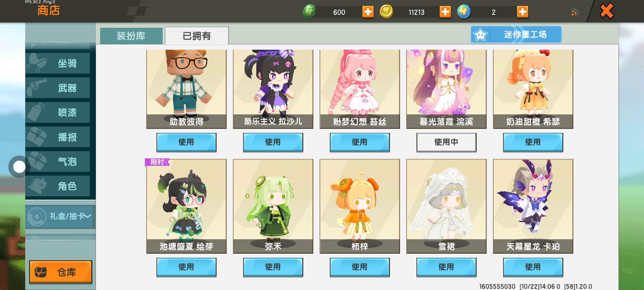Add more blue M coins

(522, 12)
